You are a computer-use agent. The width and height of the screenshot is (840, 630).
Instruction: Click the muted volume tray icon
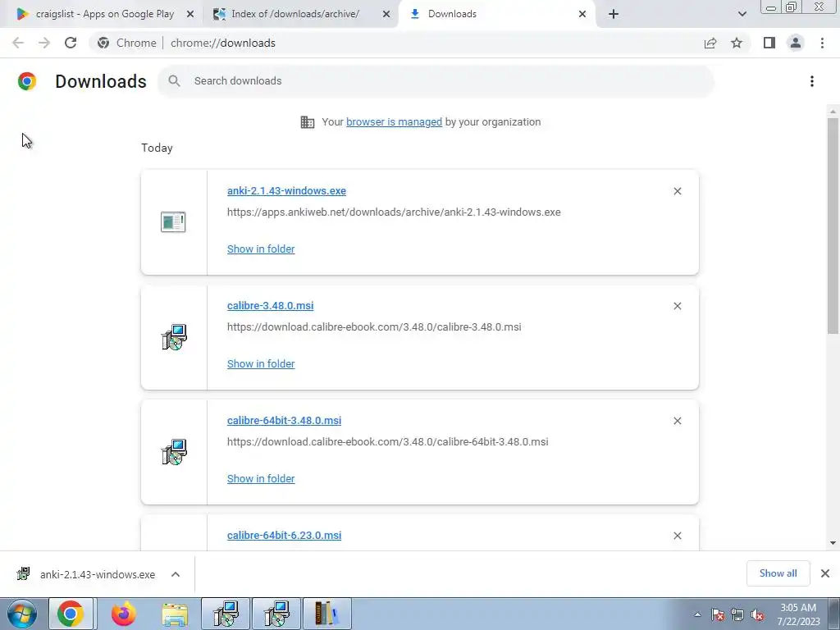pos(757,615)
